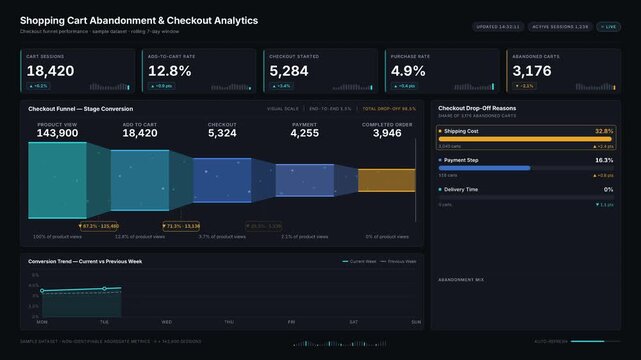Click the dimmed third drop-off badge
Screen dimensions: 641x360
coord(264,226)
